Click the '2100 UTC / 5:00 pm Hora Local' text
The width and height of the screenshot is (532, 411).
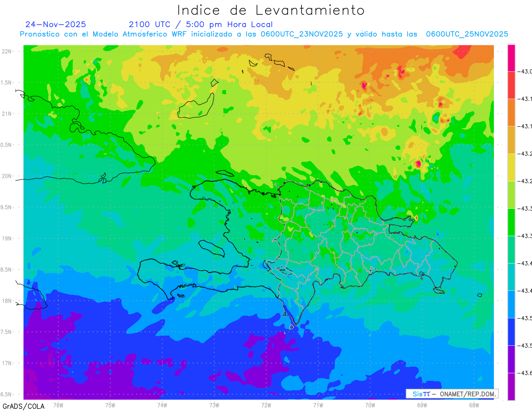coord(201,24)
